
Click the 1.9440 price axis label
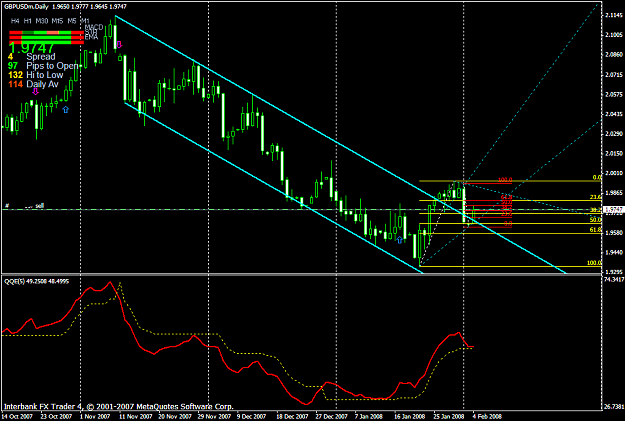(x=614, y=252)
